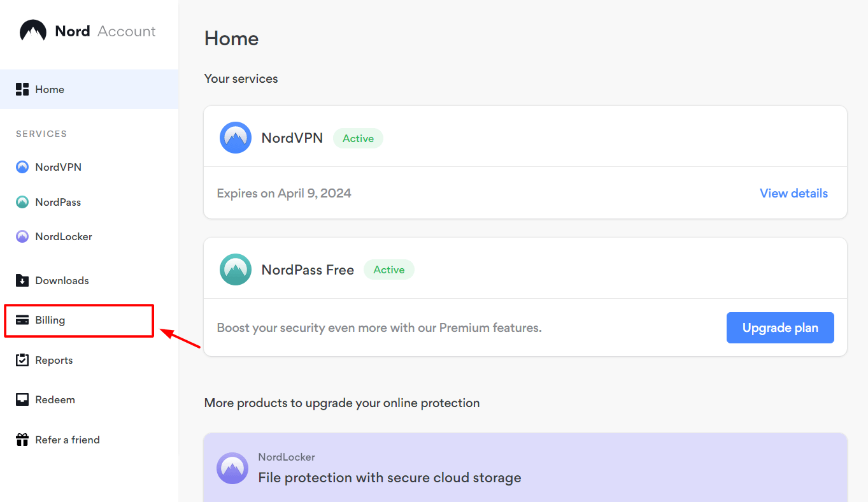Click the NordPass Free card title

coord(308,269)
